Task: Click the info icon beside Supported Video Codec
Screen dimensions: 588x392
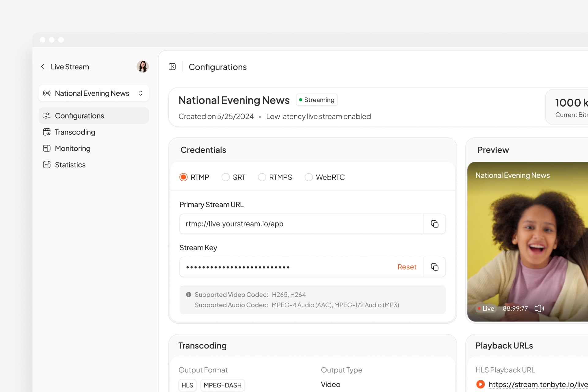Action: click(189, 295)
